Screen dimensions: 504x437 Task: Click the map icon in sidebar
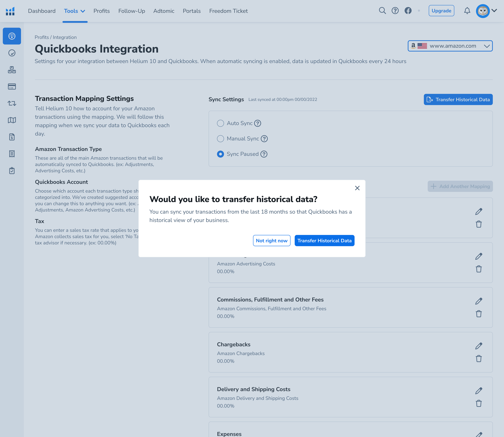click(x=12, y=120)
